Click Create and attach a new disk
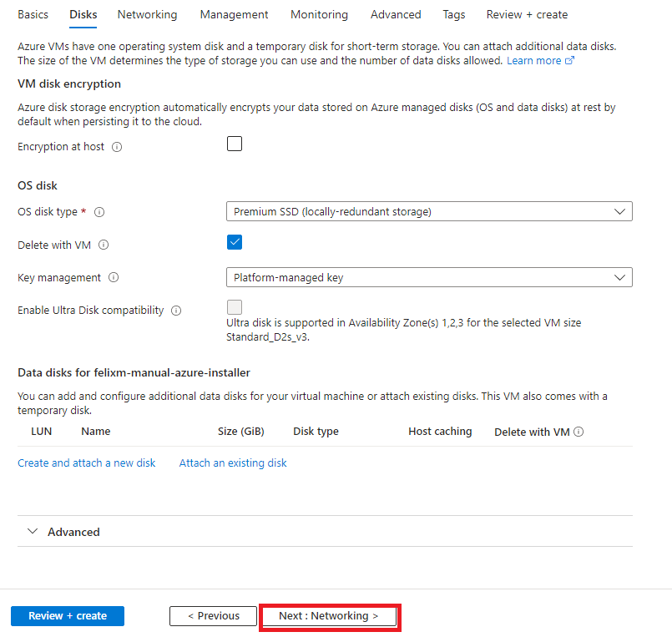 click(x=86, y=463)
